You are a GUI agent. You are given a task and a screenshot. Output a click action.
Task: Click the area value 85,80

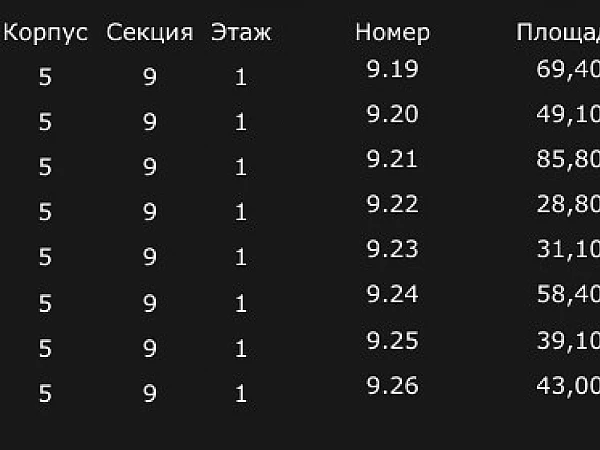pyautogui.click(x=567, y=159)
